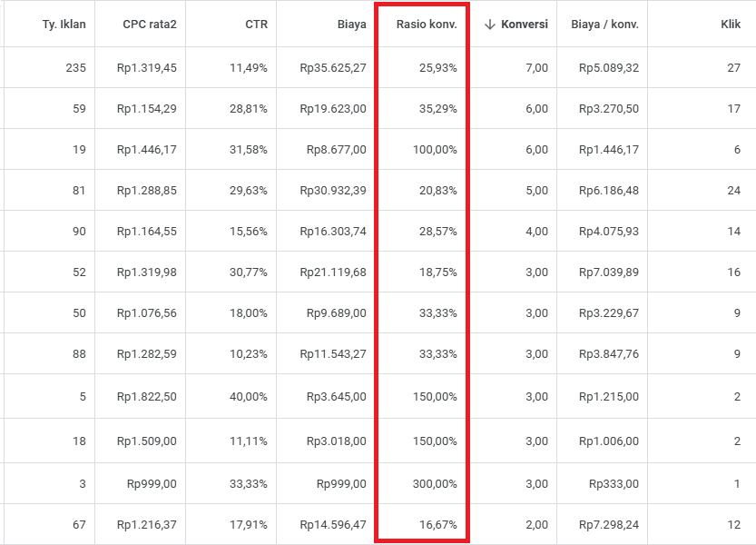Sort by the Rasio konv. column header
This screenshot has width=756, height=545.
coord(427,25)
